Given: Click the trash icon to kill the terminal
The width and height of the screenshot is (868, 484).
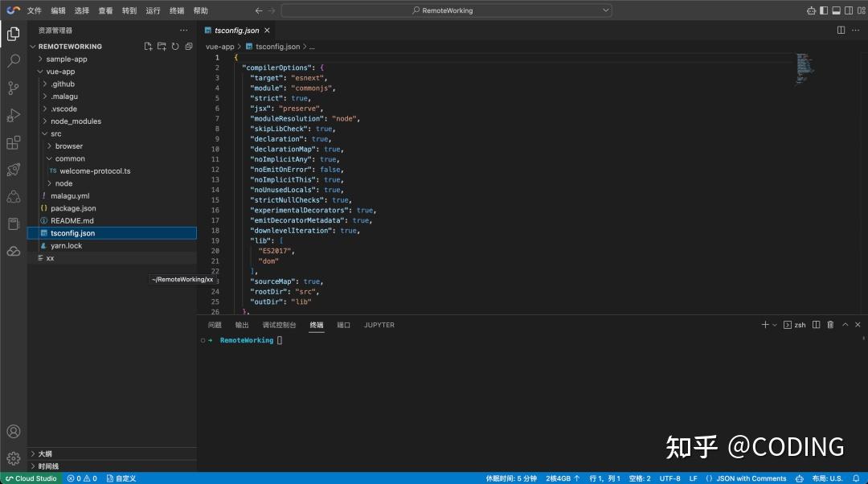Looking at the screenshot, I should click(x=832, y=324).
